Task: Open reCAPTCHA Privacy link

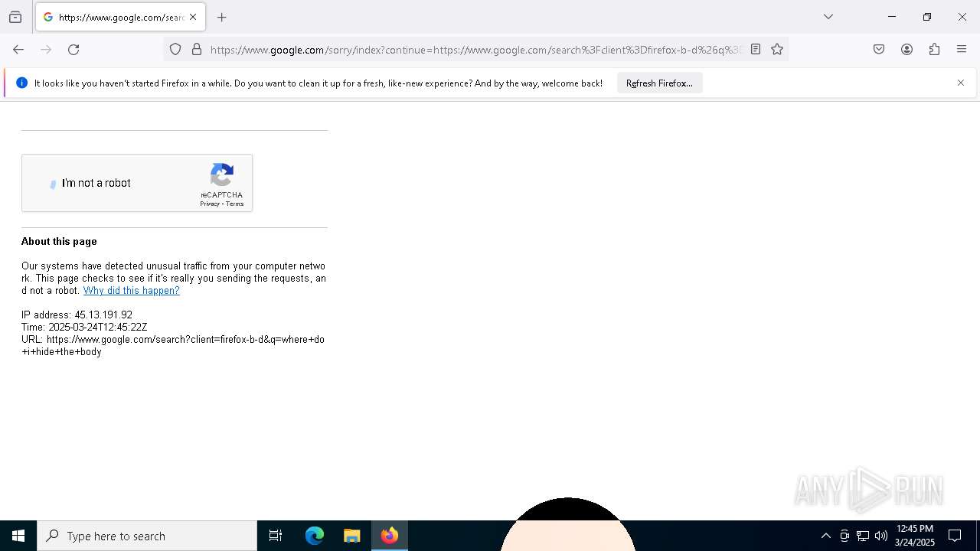Action: click(x=210, y=204)
